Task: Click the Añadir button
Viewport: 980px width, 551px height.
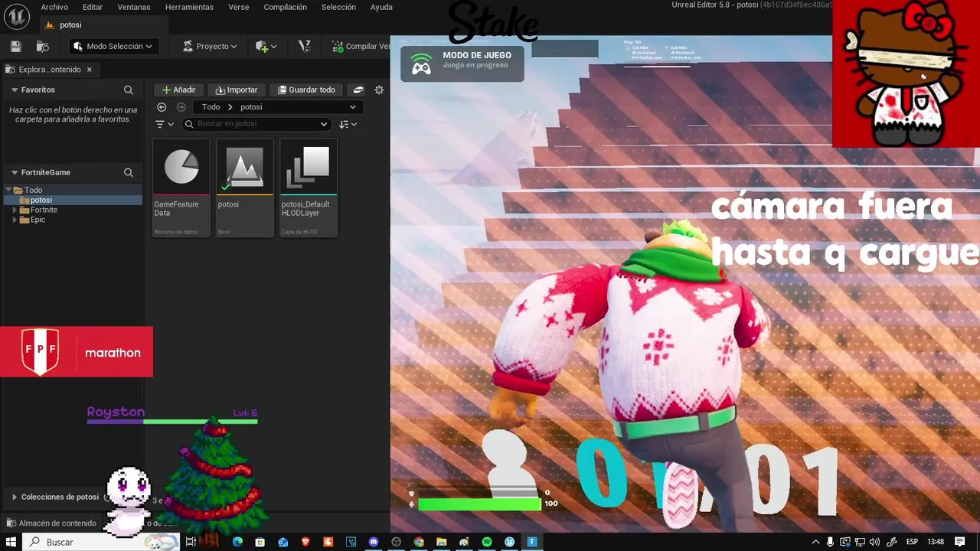Action: pos(178,90)
